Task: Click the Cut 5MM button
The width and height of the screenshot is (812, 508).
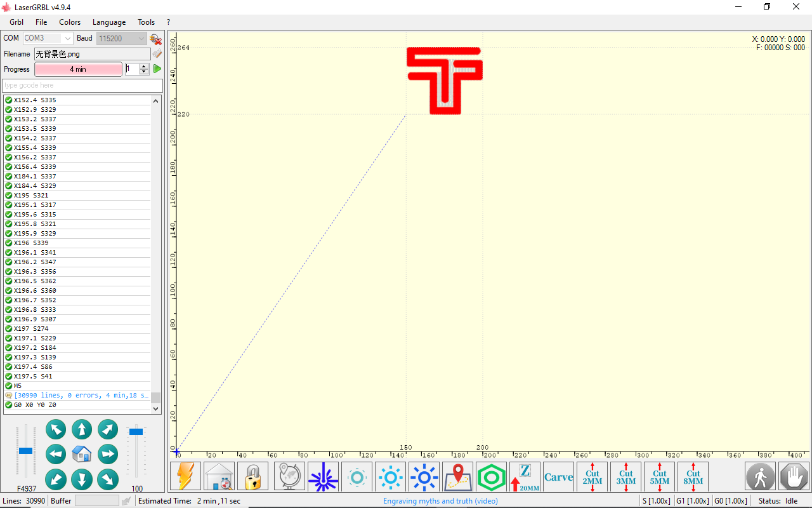Action: tap(659, 476)
